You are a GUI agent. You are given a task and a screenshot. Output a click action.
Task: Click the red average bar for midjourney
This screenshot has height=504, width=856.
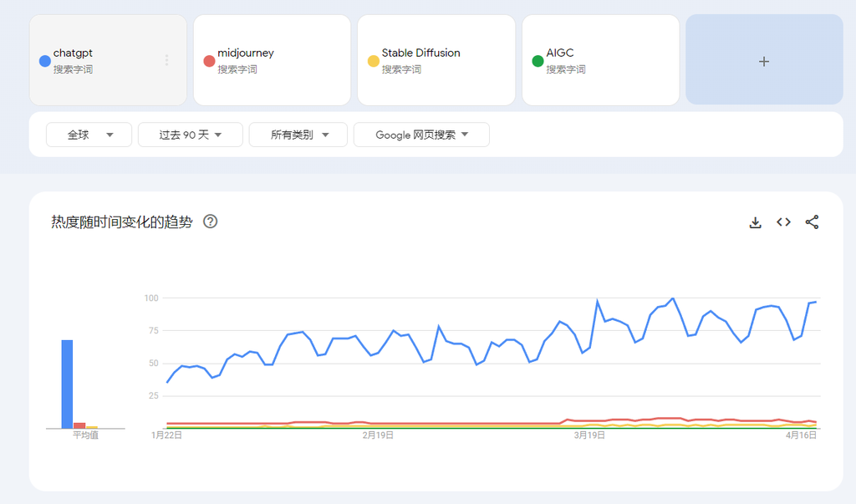tap(79, 425)
